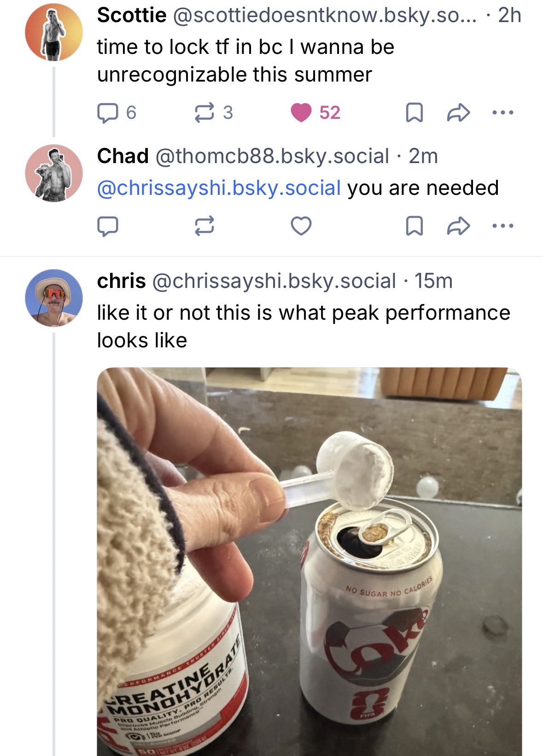Open more options menu on Chad's reply
Viewport: 543px width, 756px height.
[502, 226]
